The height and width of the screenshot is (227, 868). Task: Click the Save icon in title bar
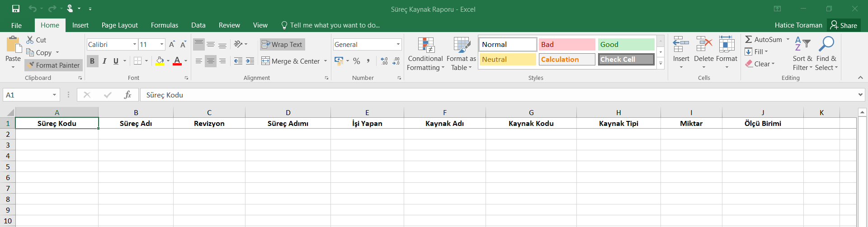coord(16,9)
